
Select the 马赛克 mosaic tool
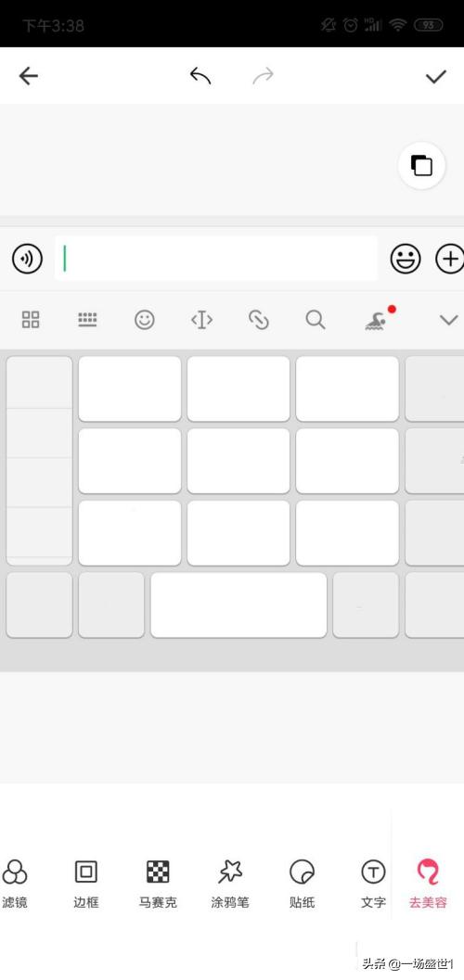click(x=158, y=884)
